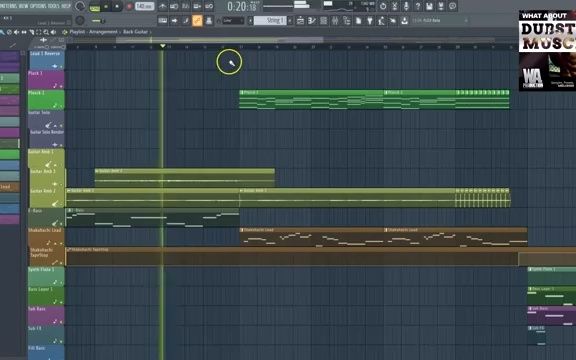The width and height of the screenshot is (576, 360).
Task: Adjust the main pitch knob below volume
Action: [x=80, y=21]
